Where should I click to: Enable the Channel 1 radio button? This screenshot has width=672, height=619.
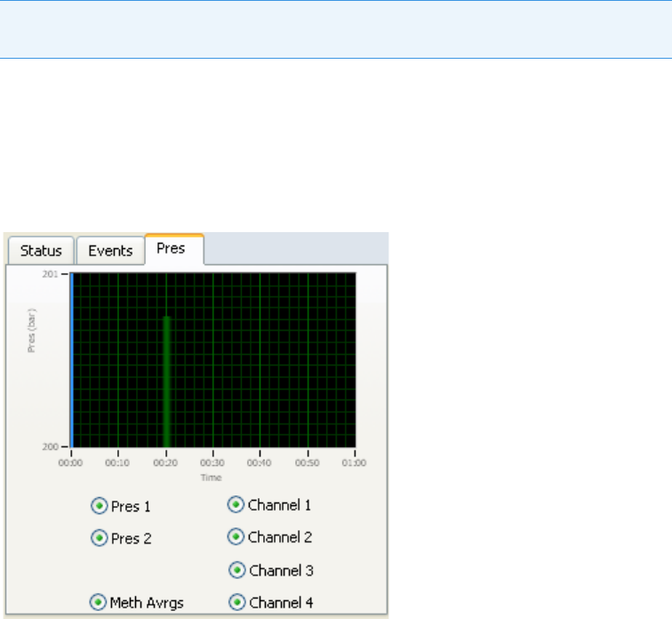(236, 504)
